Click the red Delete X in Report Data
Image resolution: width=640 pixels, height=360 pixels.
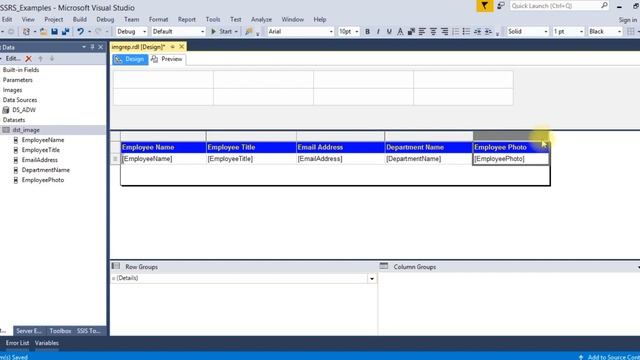(29, 59)
